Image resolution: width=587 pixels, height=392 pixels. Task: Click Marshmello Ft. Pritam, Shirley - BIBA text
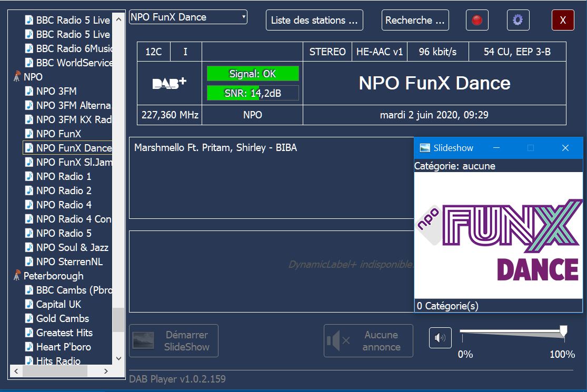pyautogui.click(x=216, y=147)
